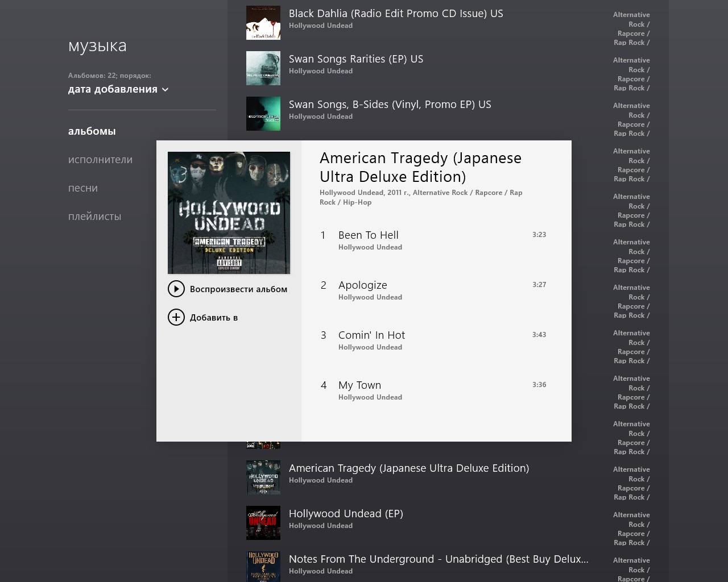Click Swan Songs B-Sides thumbnail
Viewport: 728px width, 582px height.
[x=263, y=114]
